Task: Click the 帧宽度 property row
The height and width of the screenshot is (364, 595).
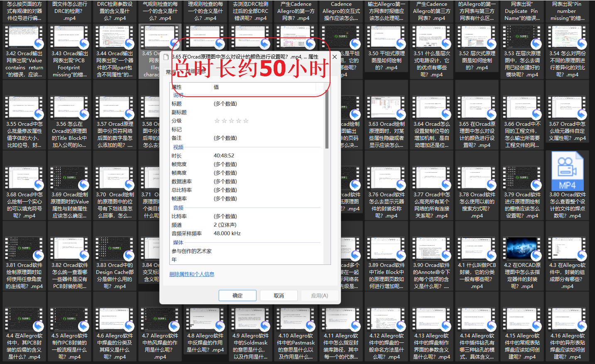Action: point(247,164)
